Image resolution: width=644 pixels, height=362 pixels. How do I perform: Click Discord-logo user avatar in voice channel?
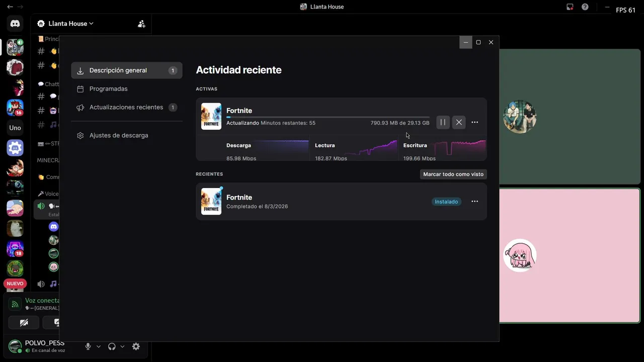53,227
